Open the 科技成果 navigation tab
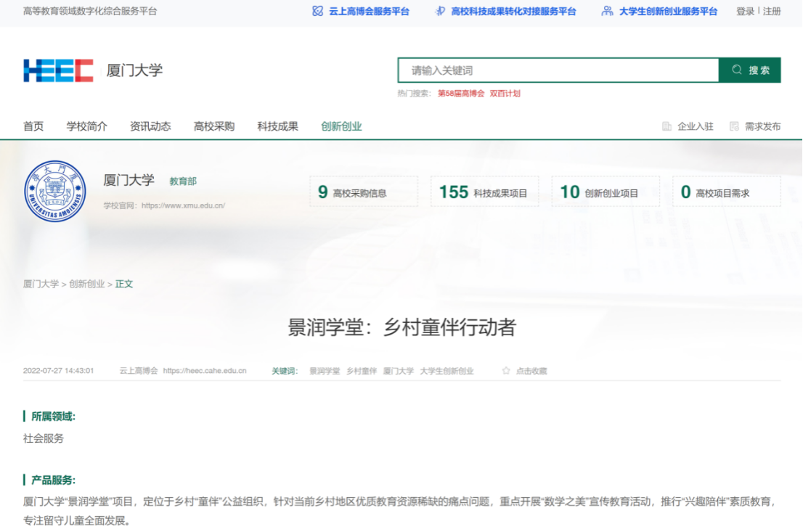This screenshot has width=803, height=532. 277,126
